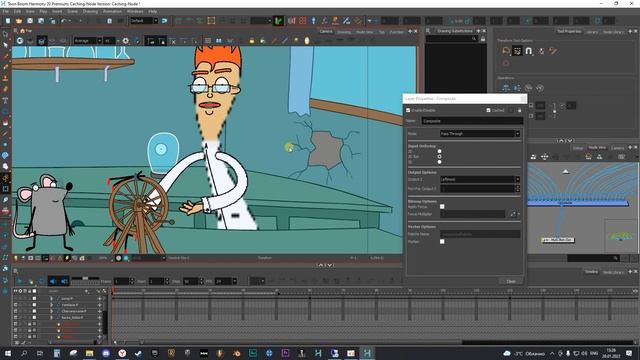Open the File menu
Viewport: 640px width, 360px height.
6,11
